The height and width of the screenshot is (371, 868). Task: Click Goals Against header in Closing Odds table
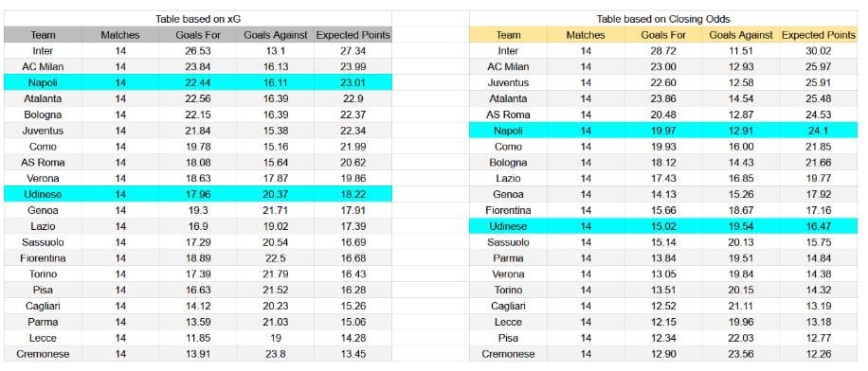741,35
